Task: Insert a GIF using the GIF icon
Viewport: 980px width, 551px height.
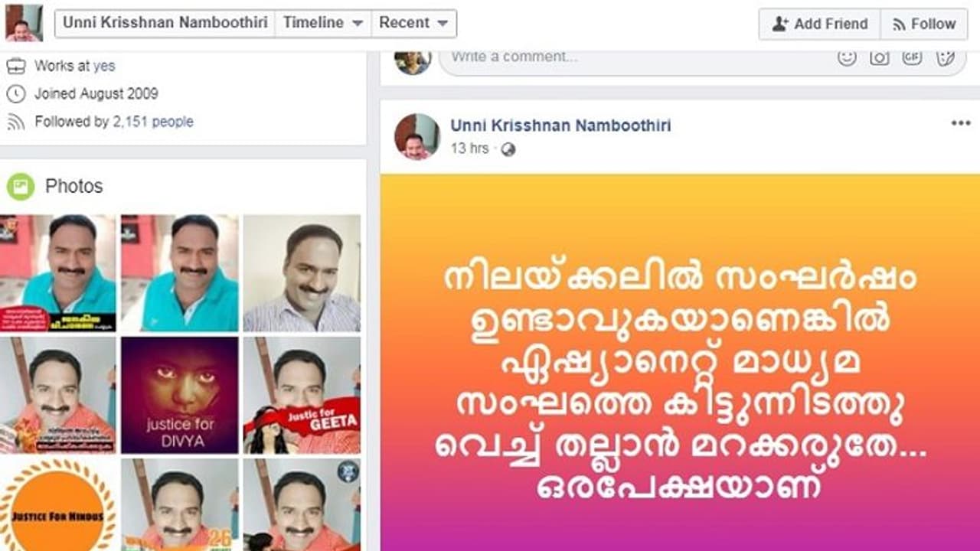Action: (x=912, y=57)
